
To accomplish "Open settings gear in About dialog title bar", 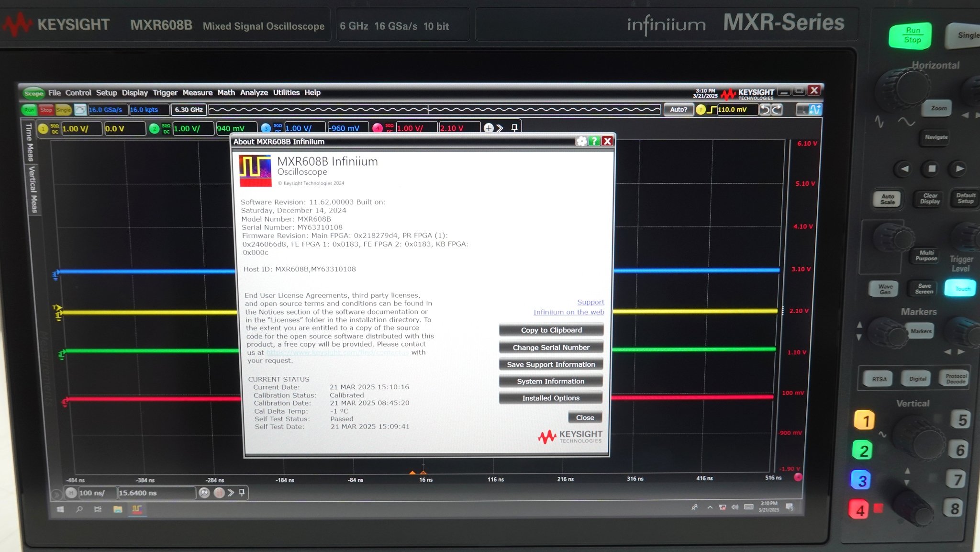I will click(x=581, y=141).
